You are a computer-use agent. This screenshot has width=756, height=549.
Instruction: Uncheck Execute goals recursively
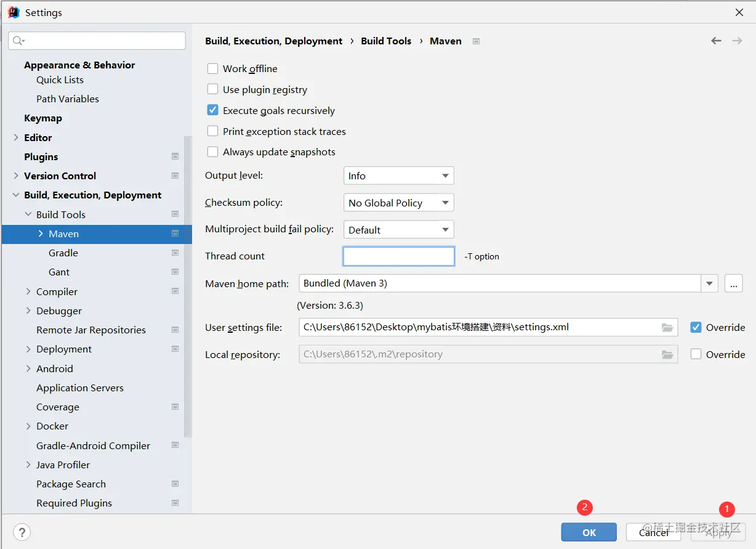point(212,110)
